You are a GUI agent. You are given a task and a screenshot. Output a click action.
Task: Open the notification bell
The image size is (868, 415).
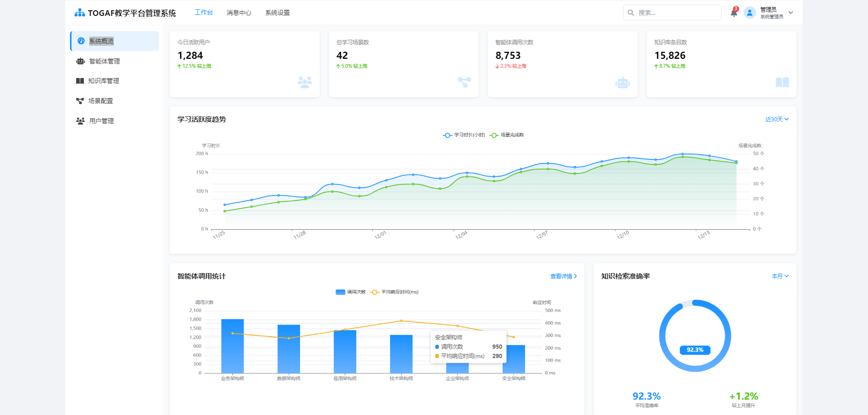point(734,13)
